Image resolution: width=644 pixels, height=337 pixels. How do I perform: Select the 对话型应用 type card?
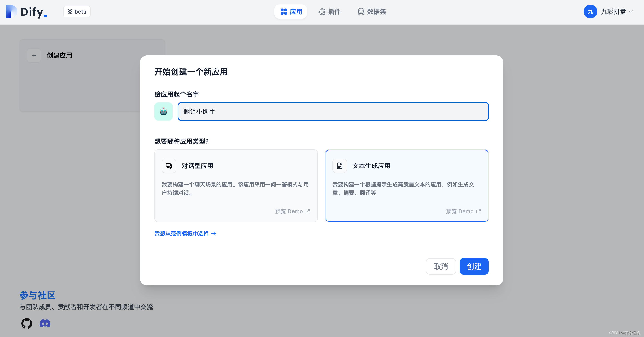tap(236, 186)
